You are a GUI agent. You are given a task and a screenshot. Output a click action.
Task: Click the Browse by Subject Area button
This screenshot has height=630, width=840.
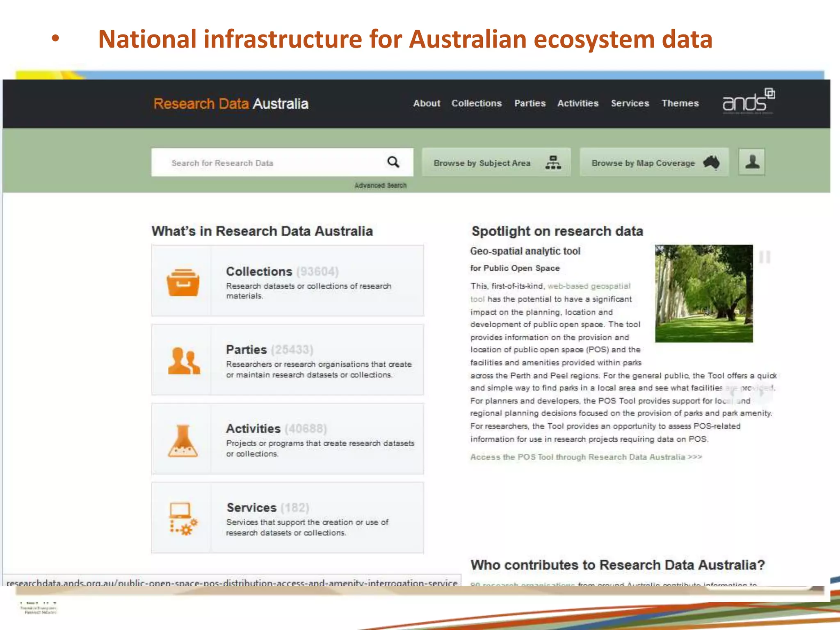[x=496, y=162]
